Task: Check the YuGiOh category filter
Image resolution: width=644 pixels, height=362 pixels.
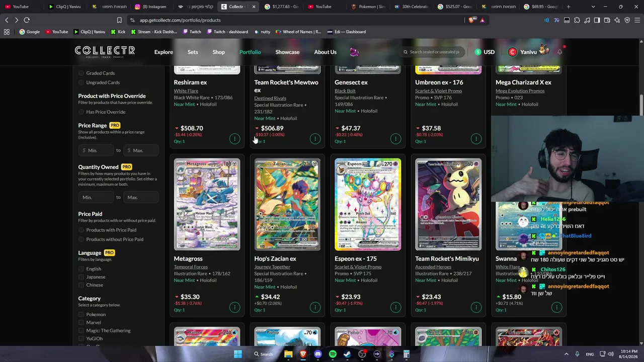Action: point(81,338)
